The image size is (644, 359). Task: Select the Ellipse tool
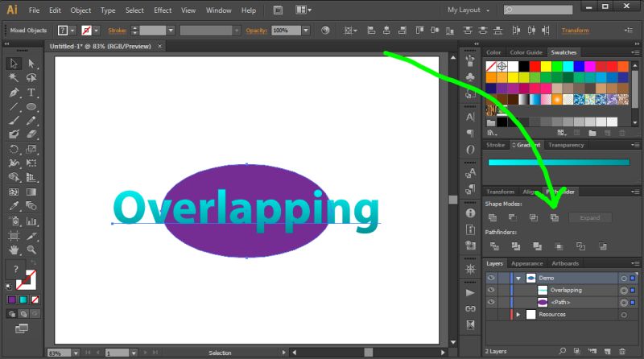31,107
